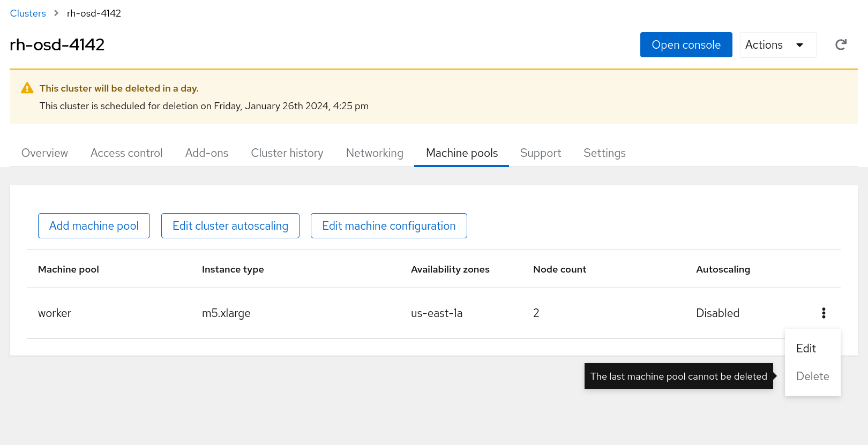Go to the Settings tab
The width and height of the screenshot is (868, 445).
(604, 153)
